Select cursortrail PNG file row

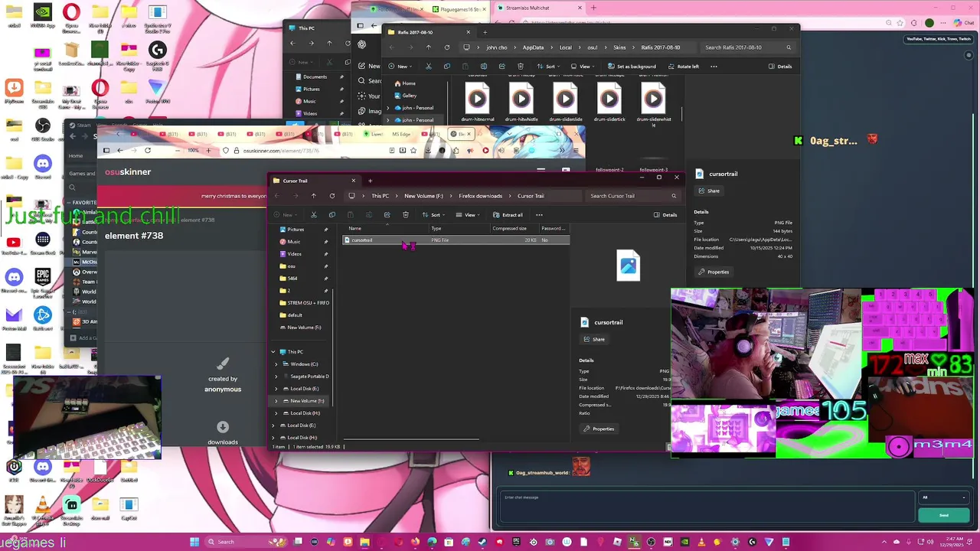click(x=456, y=240)
